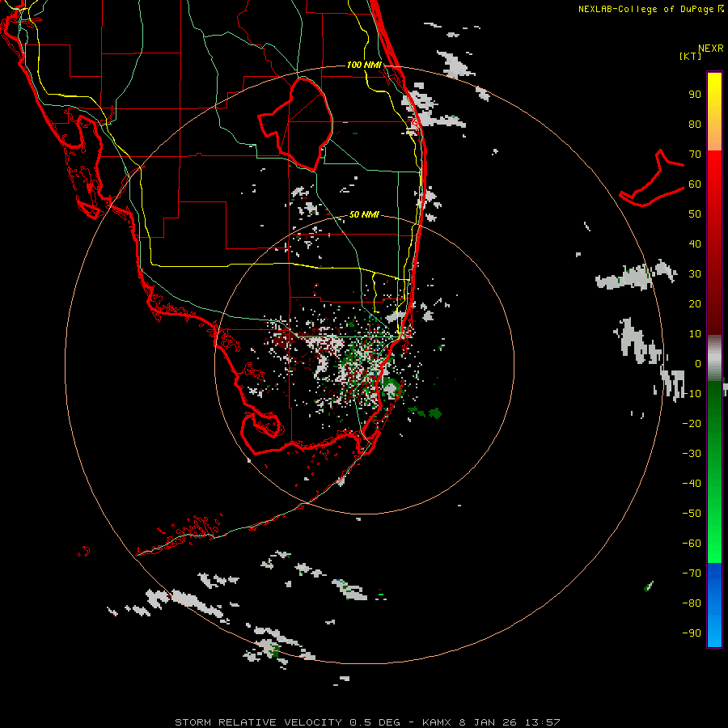Select the 50 NMI range ring label
Viewport: 728px width, 728px height.
(x=364, y=214)
